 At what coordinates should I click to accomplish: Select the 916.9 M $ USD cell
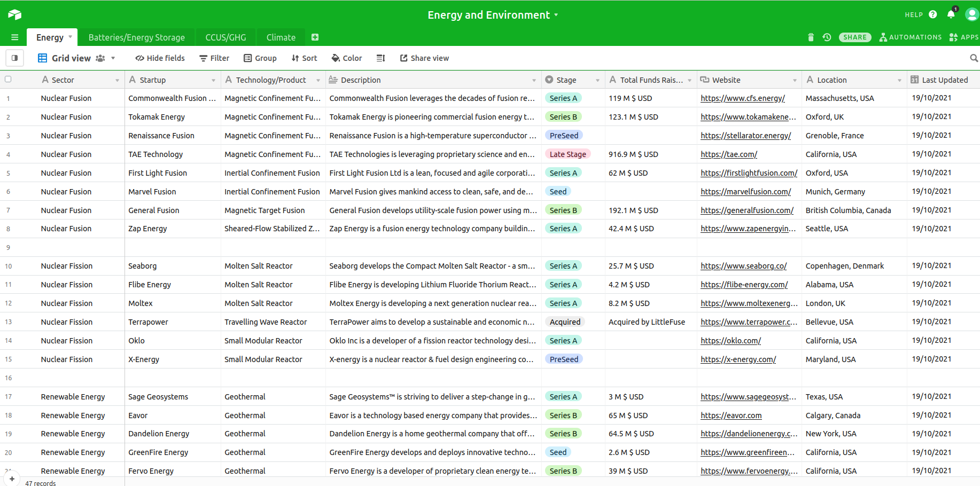[651, 154]
